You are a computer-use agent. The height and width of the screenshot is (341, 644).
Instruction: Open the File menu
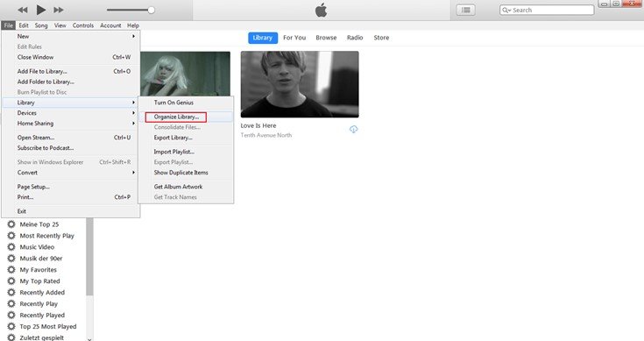point(8,25)
